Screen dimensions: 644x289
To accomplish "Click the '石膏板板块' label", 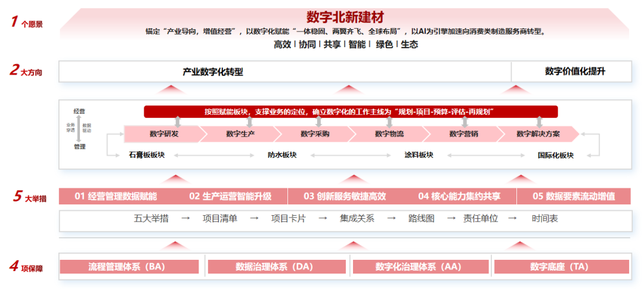I will point(147,155).
